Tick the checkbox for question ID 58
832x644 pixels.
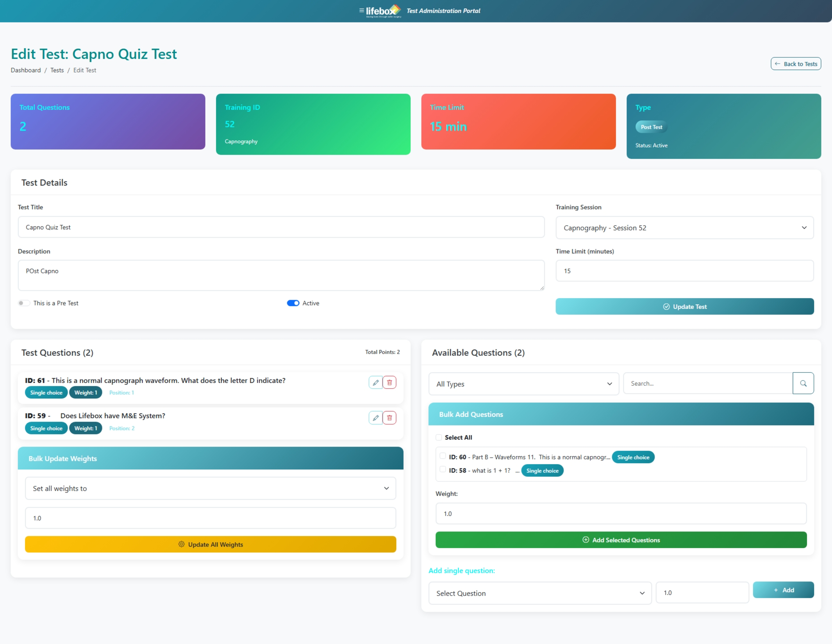coord(443,469)
